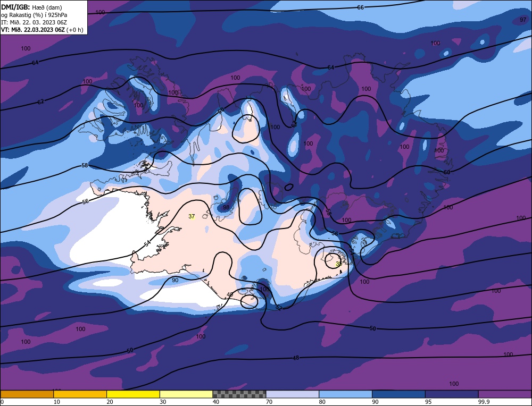Select the '48' contour label
The image size is (532, 406).
pos(295,358)
